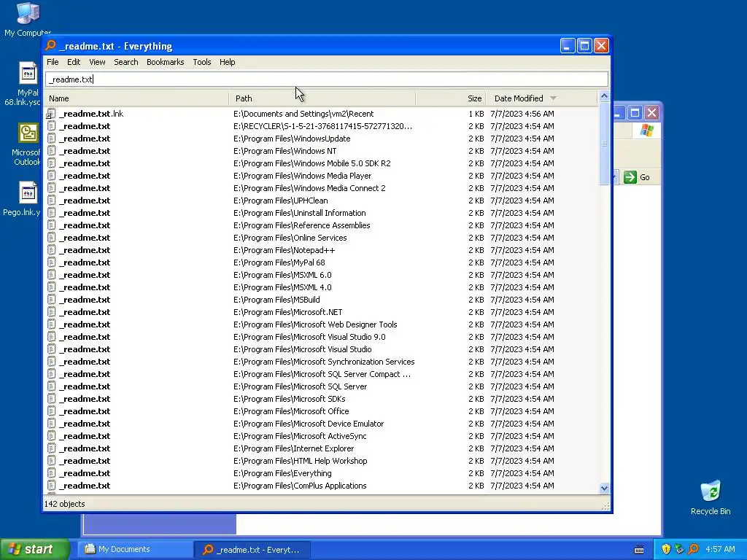Select file icon in Notepad++ row

(x=51, y=250)
